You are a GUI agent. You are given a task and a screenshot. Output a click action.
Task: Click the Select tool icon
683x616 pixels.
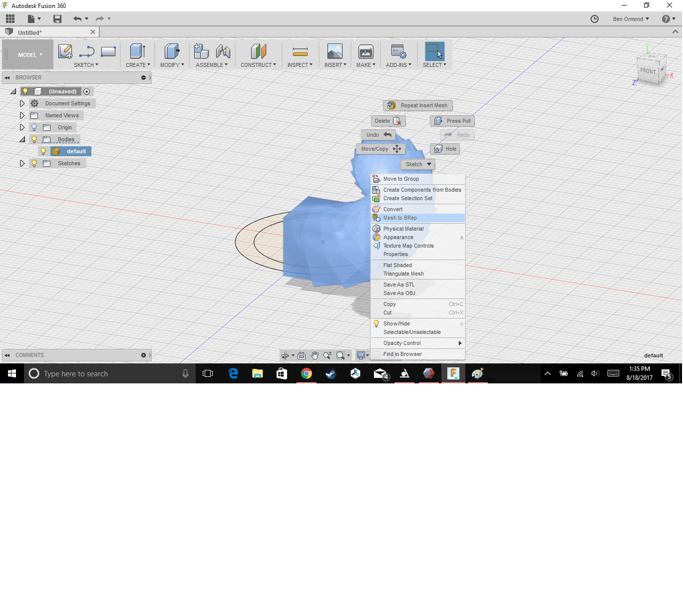click(x=435, y=51)
